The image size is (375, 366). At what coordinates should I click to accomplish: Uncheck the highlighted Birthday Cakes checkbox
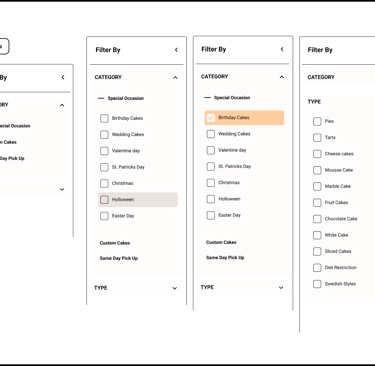coord(211,118)
